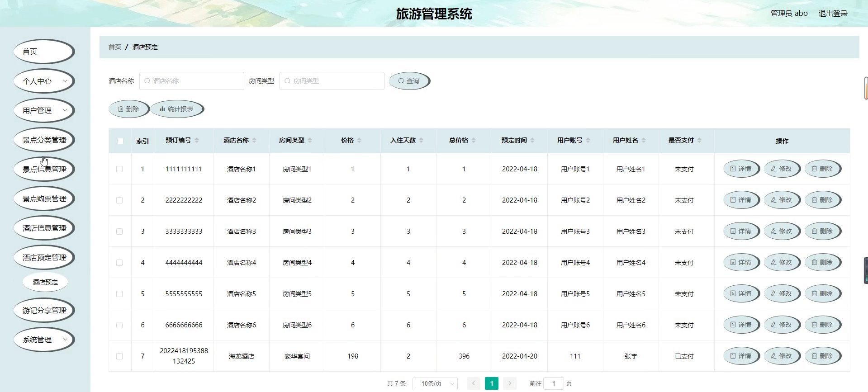Viewport: 868px width, 392px height.
Task: Click 修改 for row 5555555555
Action: 782,293
